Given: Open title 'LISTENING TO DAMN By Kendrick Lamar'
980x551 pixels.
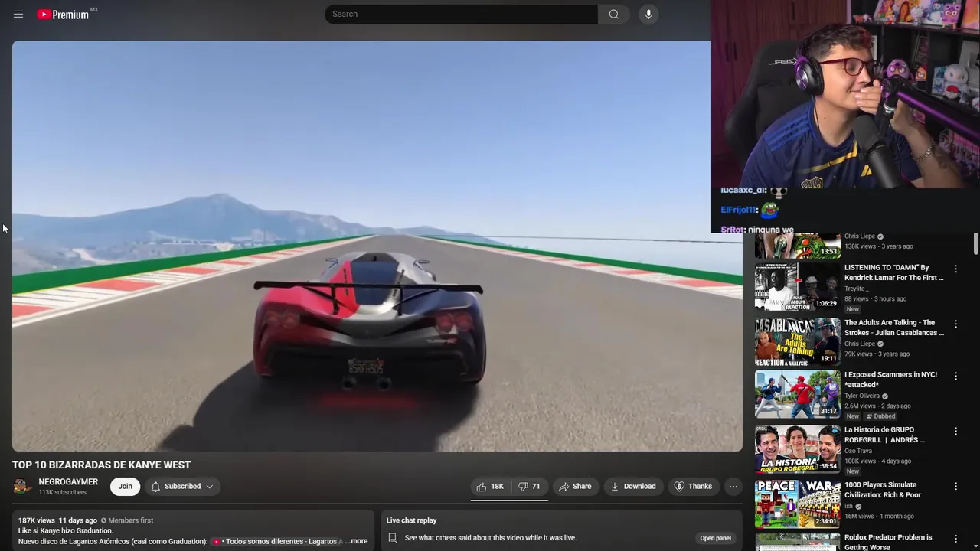Looking at the screenshot, I should click(893, 272).
